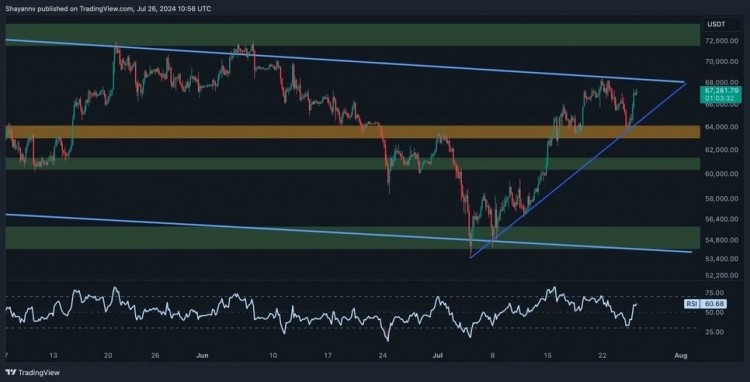Click the TradingView logo icon
Screen dimensions: 750x382
tap(12, 372)
